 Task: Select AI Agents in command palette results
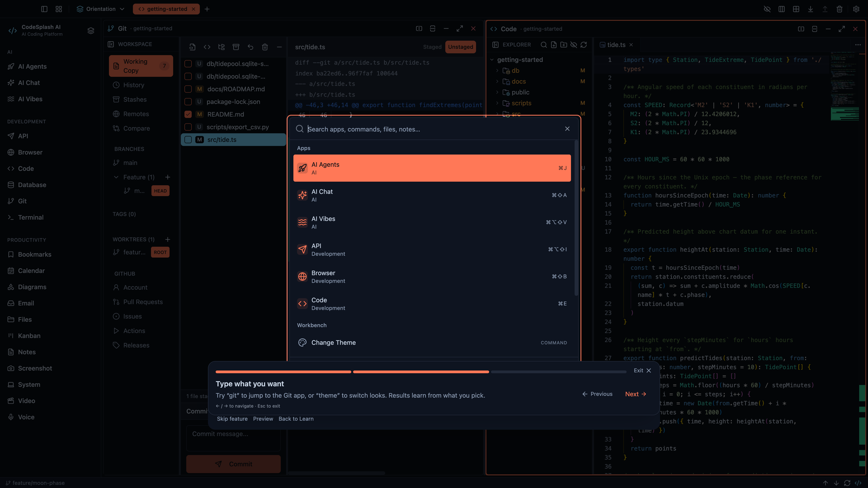click(432, 168)
